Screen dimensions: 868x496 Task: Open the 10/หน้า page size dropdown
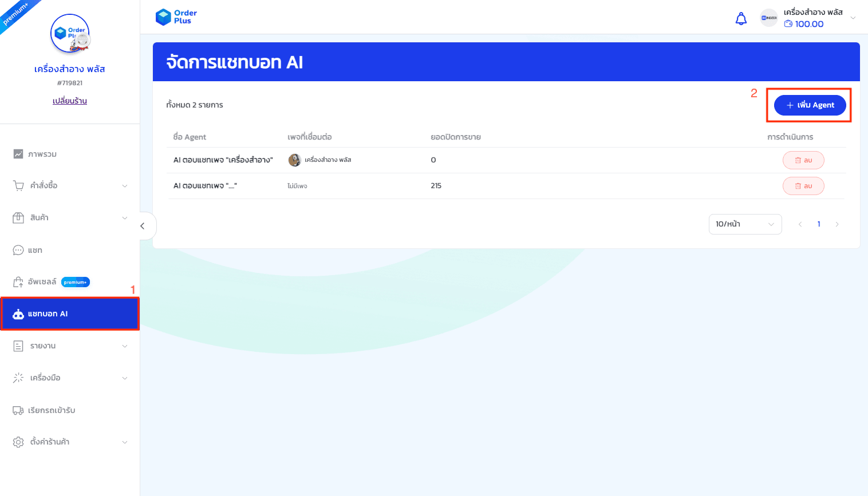tap(745, 224)
